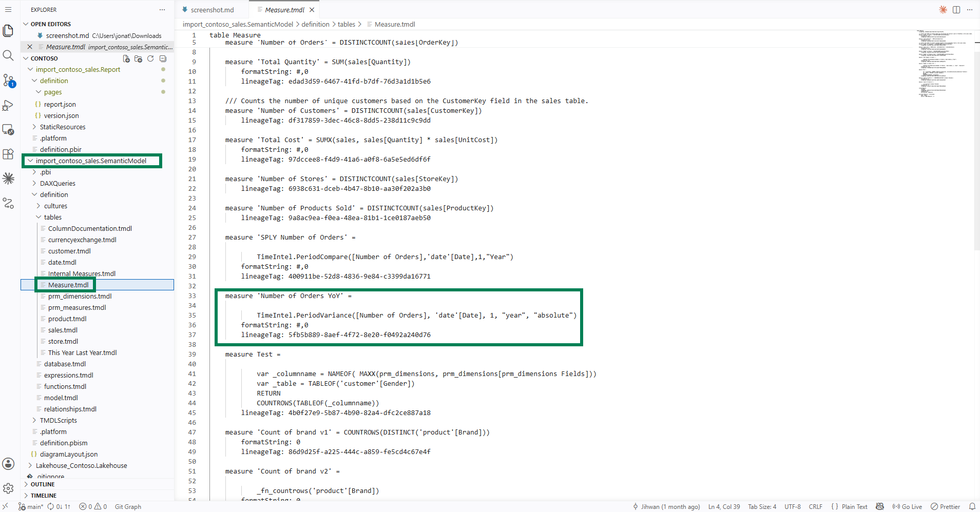Open editor More Actions ellipsis

point(970,10)
